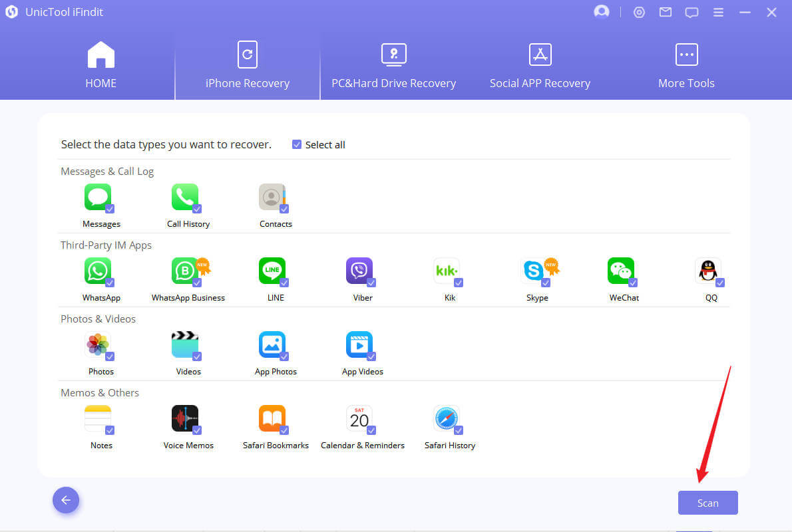
Task: Open the Social APP Recovery tab
Action: click(540, 66)
